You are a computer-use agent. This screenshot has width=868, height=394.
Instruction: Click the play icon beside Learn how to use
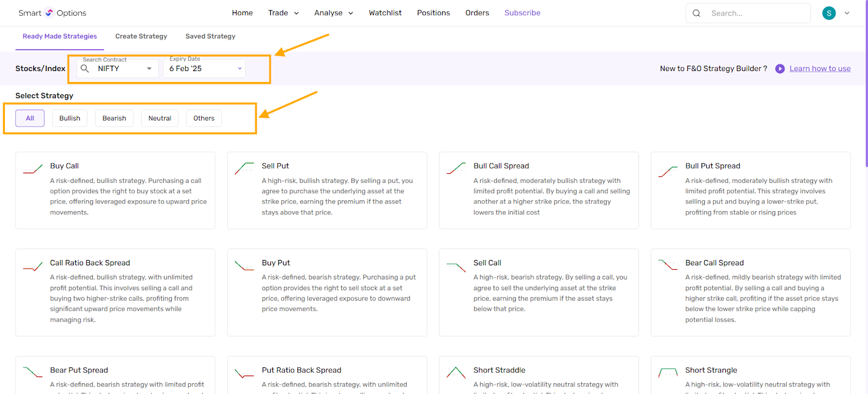point(780,69)
